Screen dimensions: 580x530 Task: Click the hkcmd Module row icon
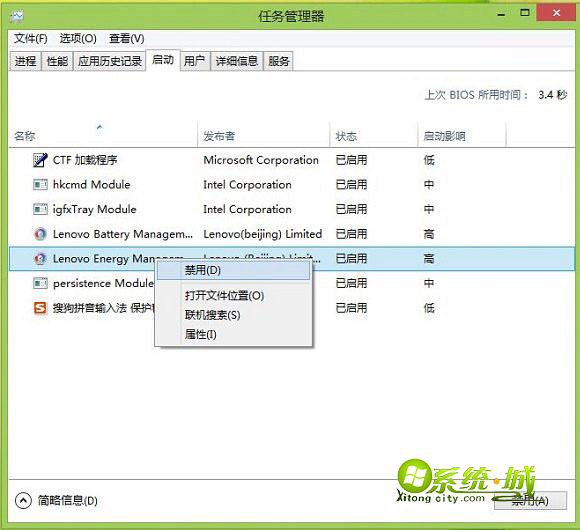tap(40, 185)
